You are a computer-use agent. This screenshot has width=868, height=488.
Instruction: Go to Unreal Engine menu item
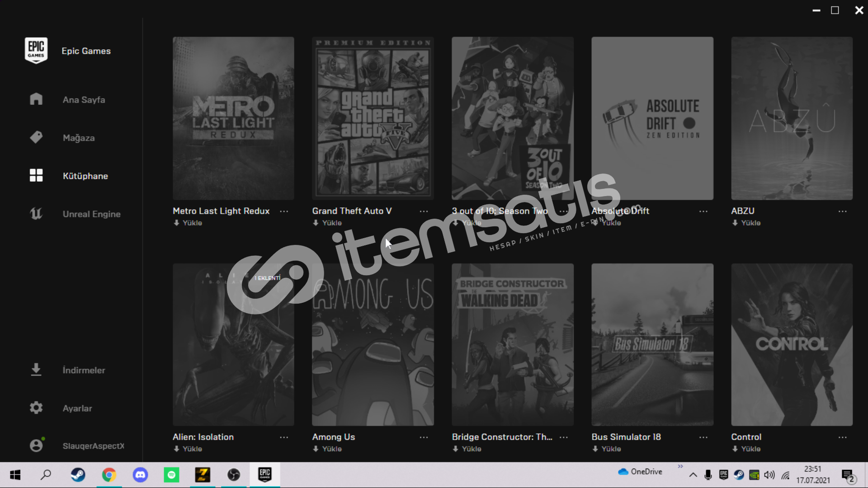click(92, 214)
